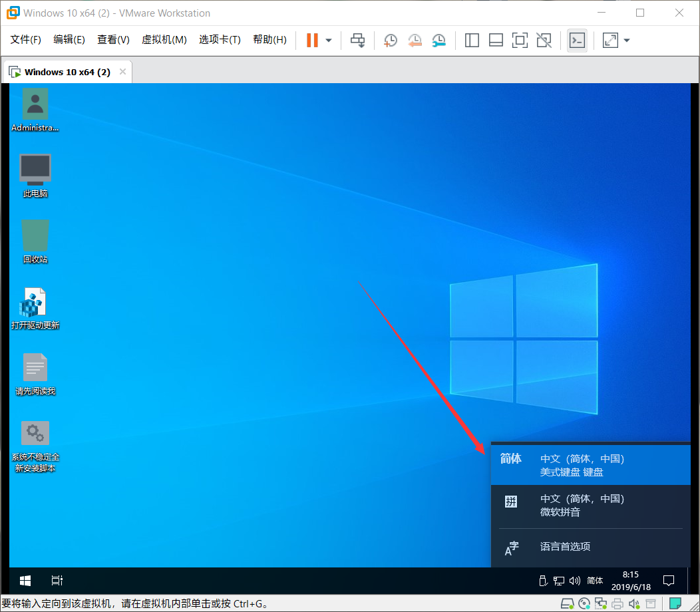The height and width of the screenshot is (612, 700).
Task: Click the VMware CD/DVD status icon
Action: click(584, 604)
